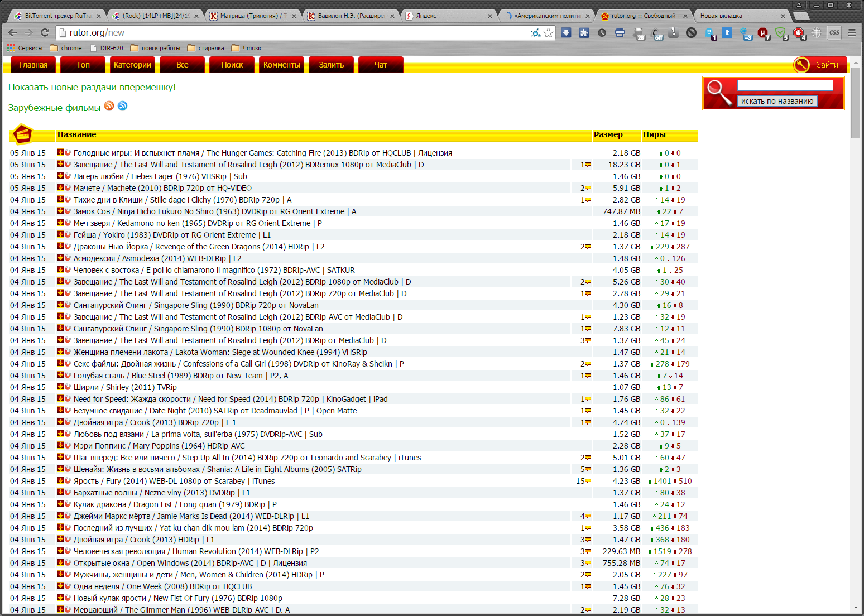Click the magnifier search icon in red box
This screenshot has width=864, height=616.
(720, 92)
